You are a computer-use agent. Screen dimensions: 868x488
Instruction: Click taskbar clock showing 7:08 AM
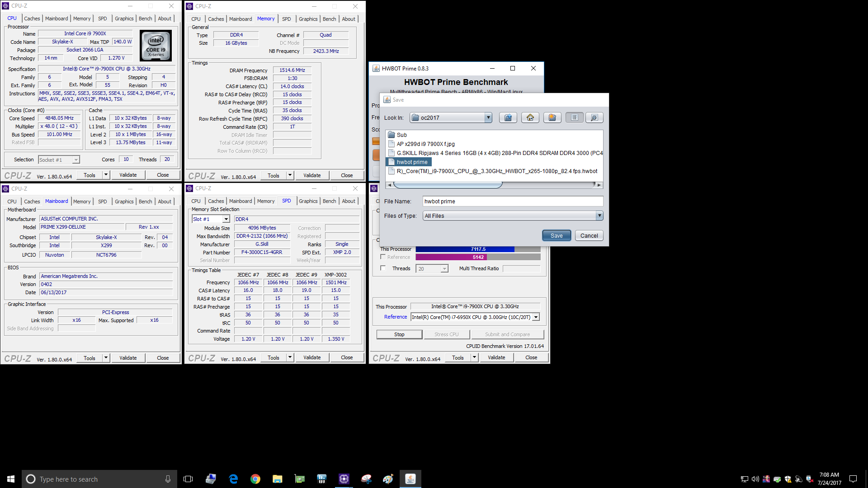tap(829, 479)
